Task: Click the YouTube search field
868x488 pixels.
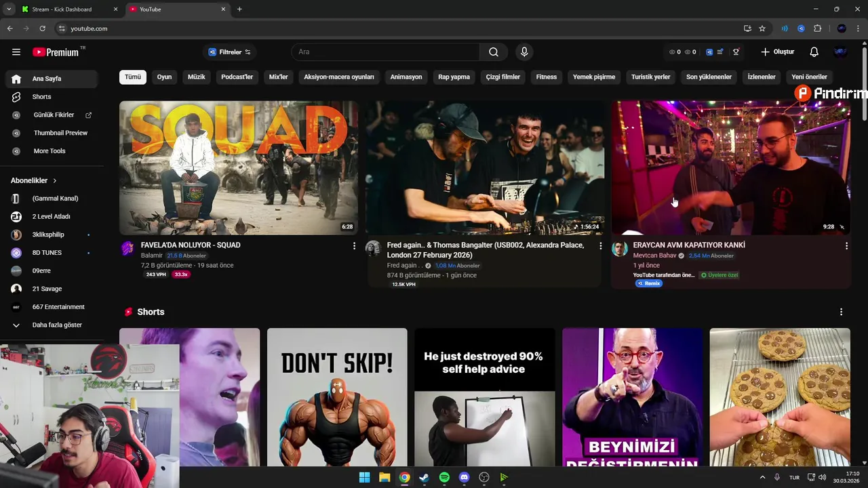Action: pos(385,52)
